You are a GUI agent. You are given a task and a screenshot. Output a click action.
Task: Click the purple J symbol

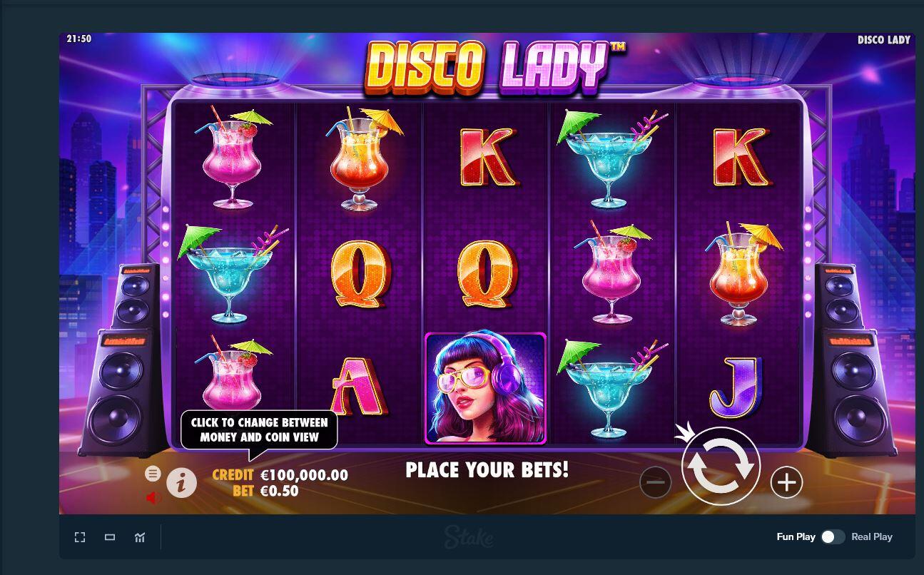tap(736, 387)
